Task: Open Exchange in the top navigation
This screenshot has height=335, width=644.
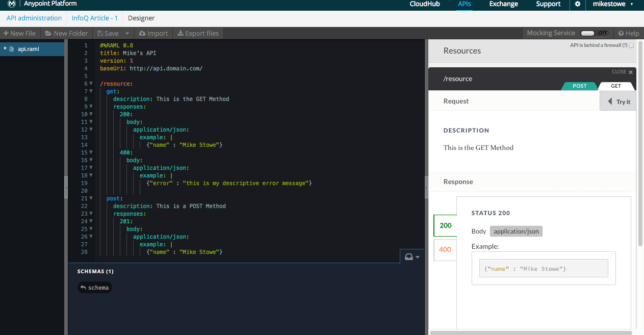Action: (503, 4)
